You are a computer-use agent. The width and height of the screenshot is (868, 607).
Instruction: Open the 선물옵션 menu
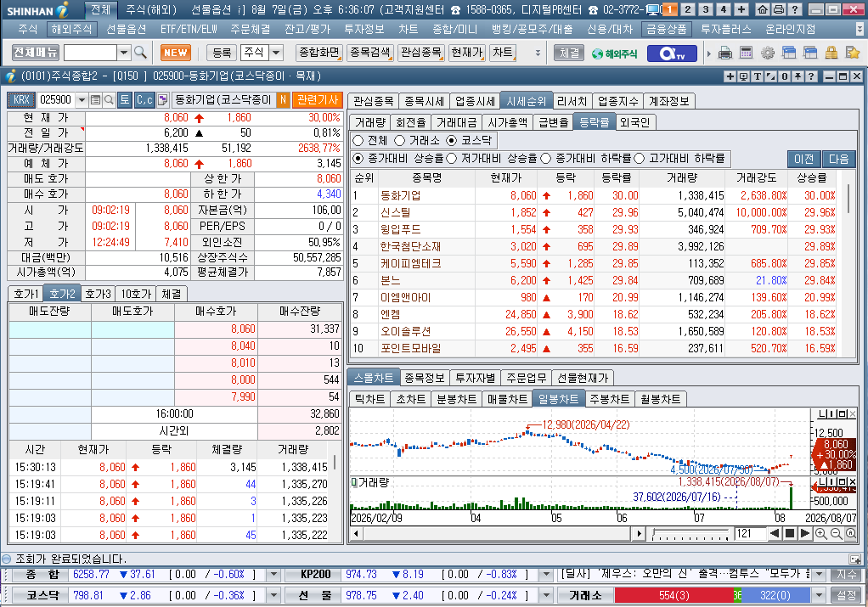tap(127, 30)
